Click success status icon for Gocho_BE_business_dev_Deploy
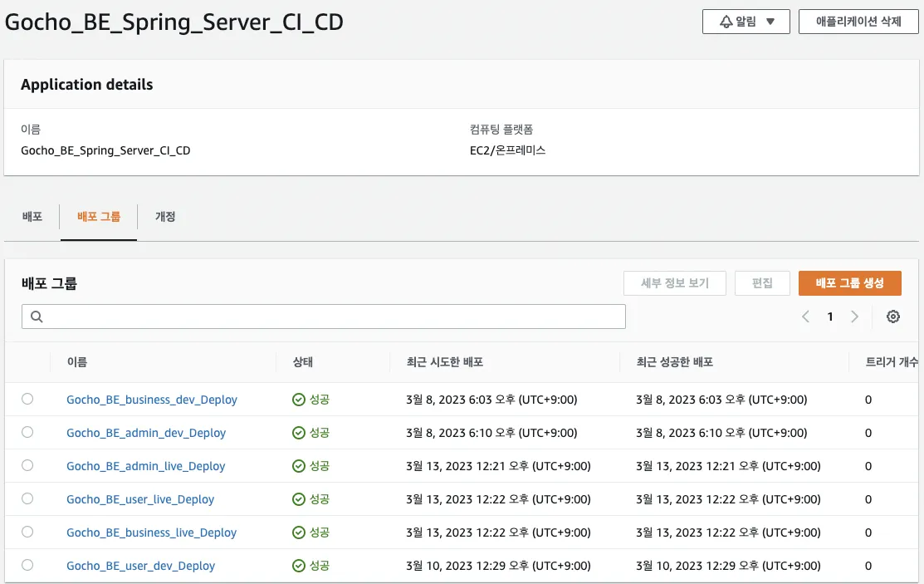The width and height of the screenshot is (924, 584). (x=299, y=400)
